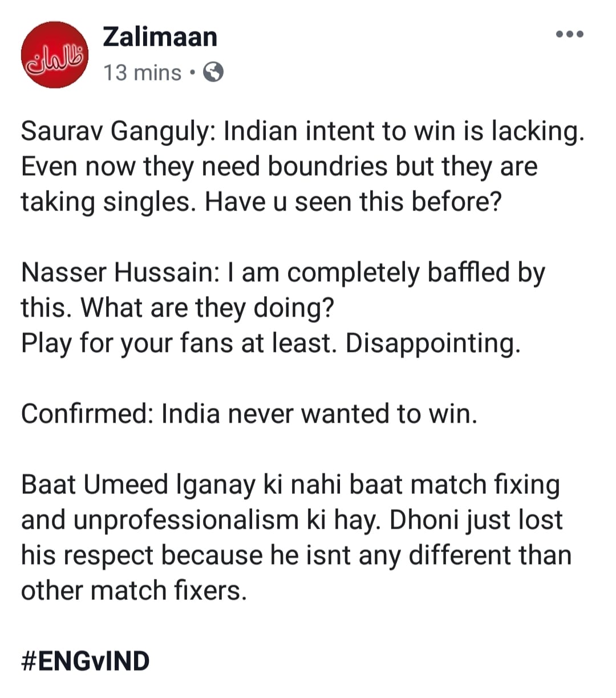Click the globe public privacy icon

click(x=213, y=73)
